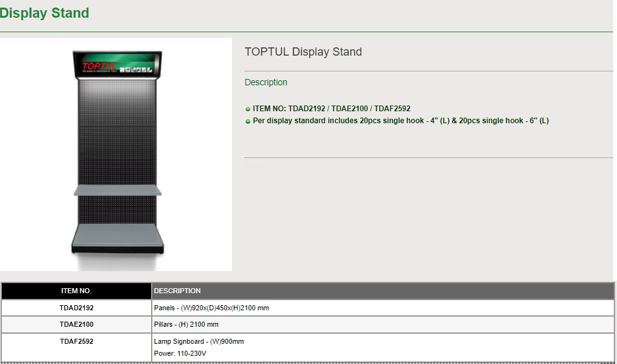The height and width of the screenshot is (364, 617).
Task: Click the green Display Stand page heading
Action: (x=44, y=13)
